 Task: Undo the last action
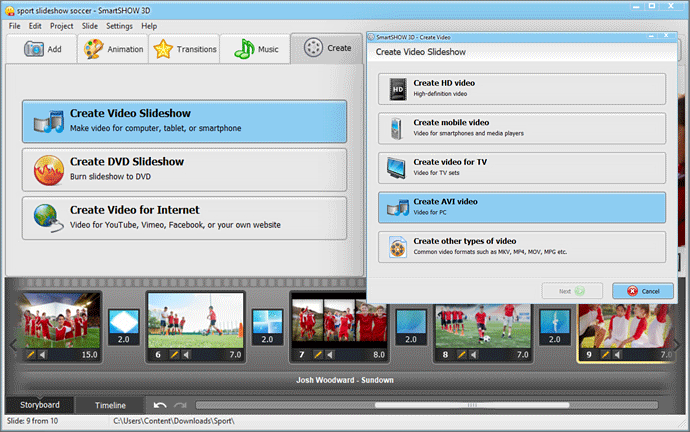pos(160,405)
